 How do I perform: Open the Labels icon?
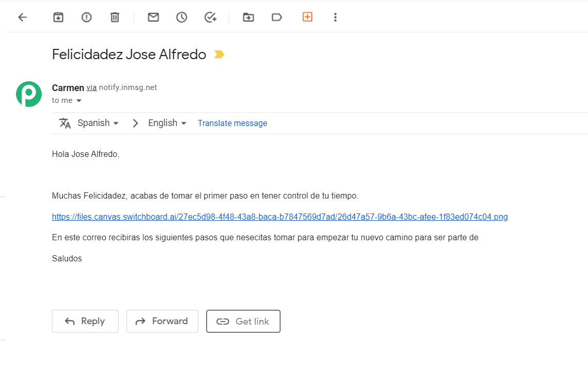(x=277, y=17)
